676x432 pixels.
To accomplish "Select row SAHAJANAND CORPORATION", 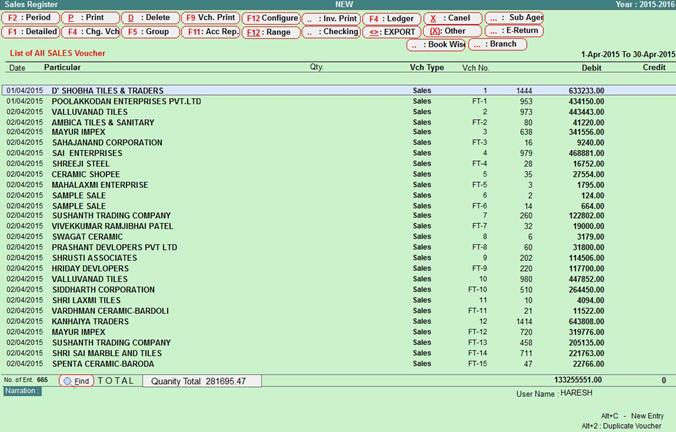I will coord(338,143).
